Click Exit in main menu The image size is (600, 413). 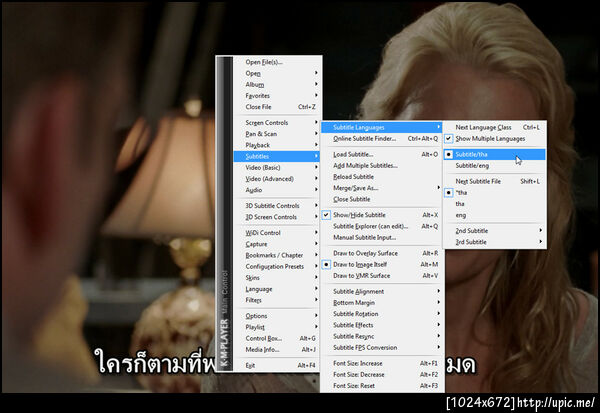click(x=276, y=366)
